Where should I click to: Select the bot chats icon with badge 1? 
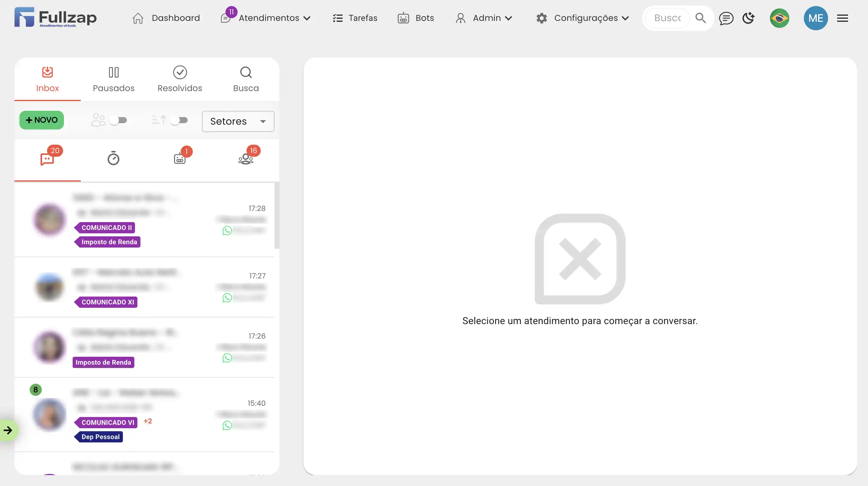180,158
